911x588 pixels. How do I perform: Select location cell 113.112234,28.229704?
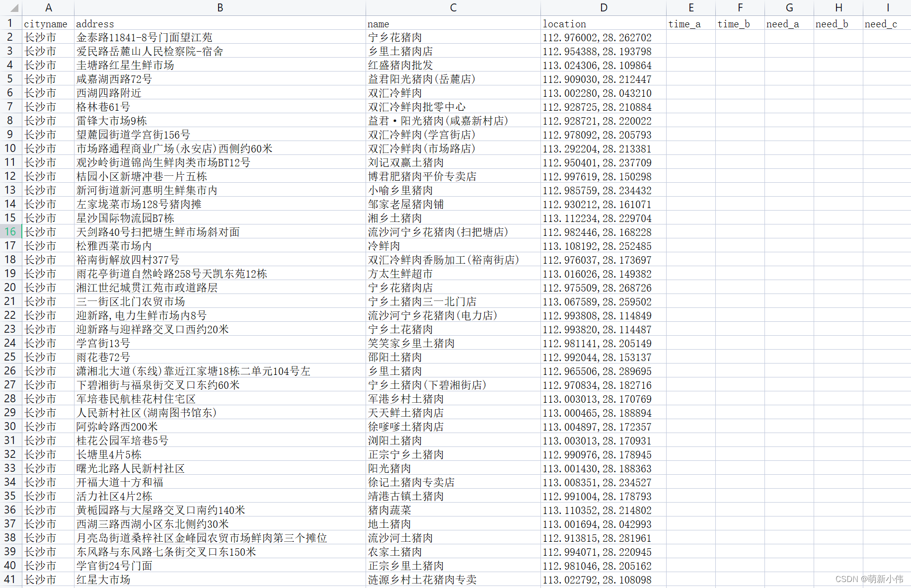[x=604, y=218]
